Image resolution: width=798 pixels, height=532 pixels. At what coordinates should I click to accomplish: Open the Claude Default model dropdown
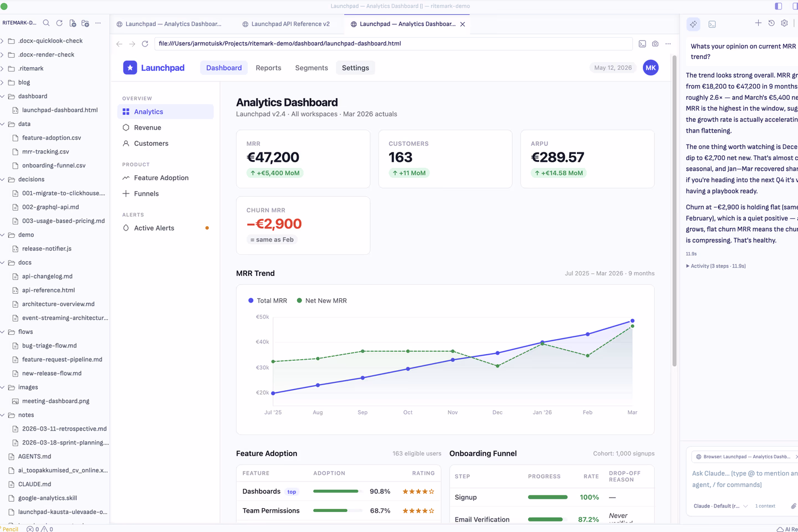coord(720,506)
